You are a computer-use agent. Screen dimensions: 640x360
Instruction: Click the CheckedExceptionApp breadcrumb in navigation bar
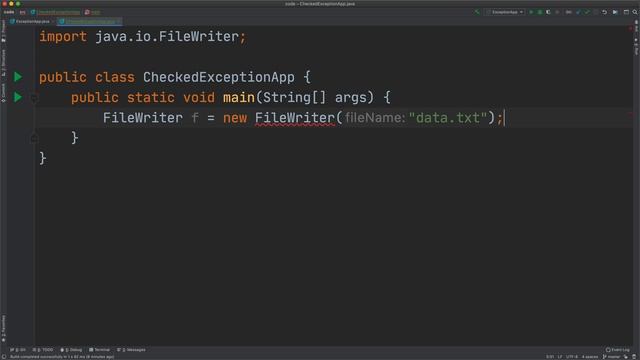click(55, 12)
